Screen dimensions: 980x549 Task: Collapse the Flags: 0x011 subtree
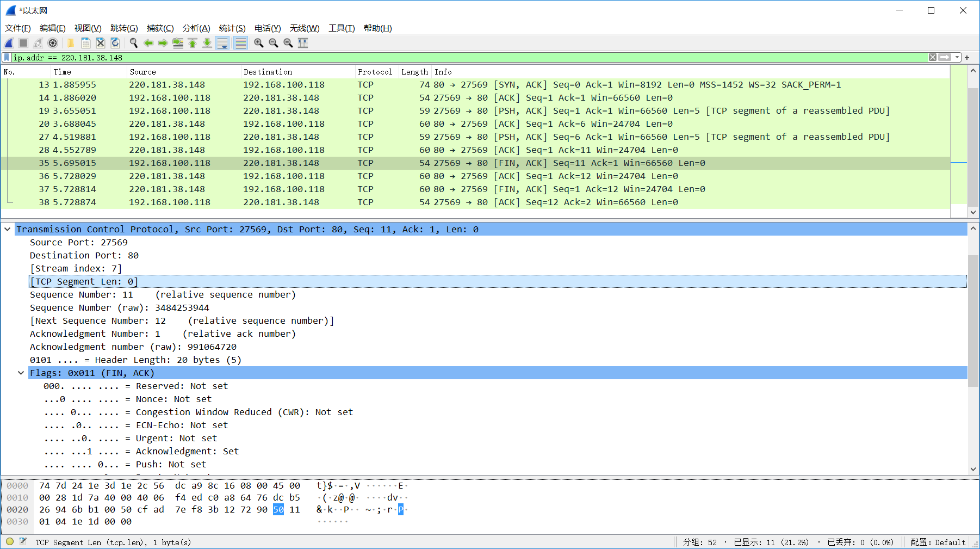pos(21,373)
